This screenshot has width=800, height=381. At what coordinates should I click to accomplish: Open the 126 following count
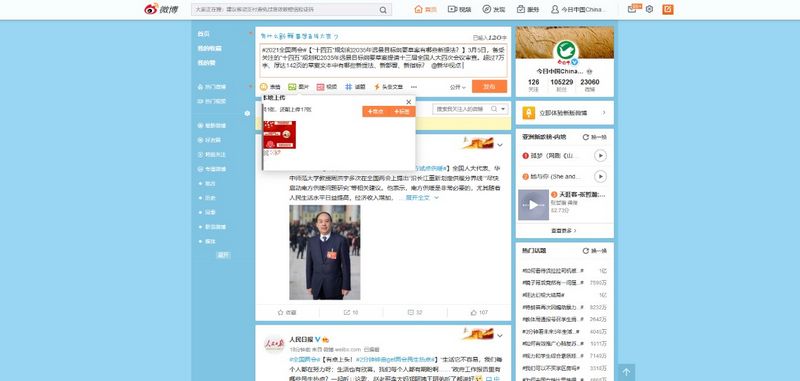[x=534, y=85]
